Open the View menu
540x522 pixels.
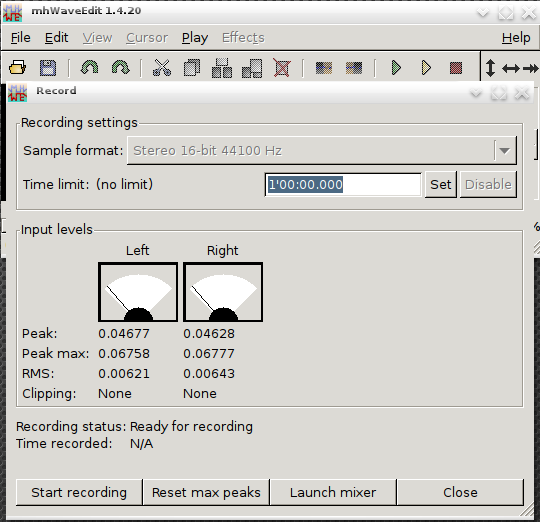[97, 38]
